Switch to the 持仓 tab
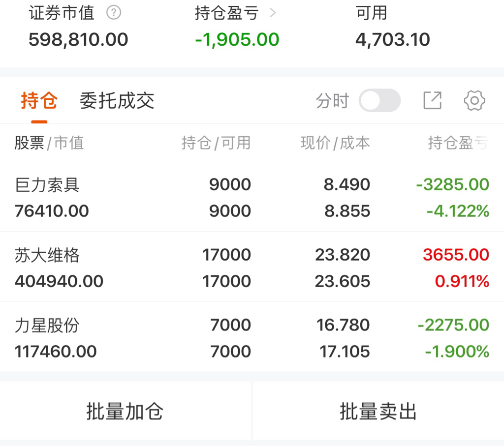 [39, 100]
